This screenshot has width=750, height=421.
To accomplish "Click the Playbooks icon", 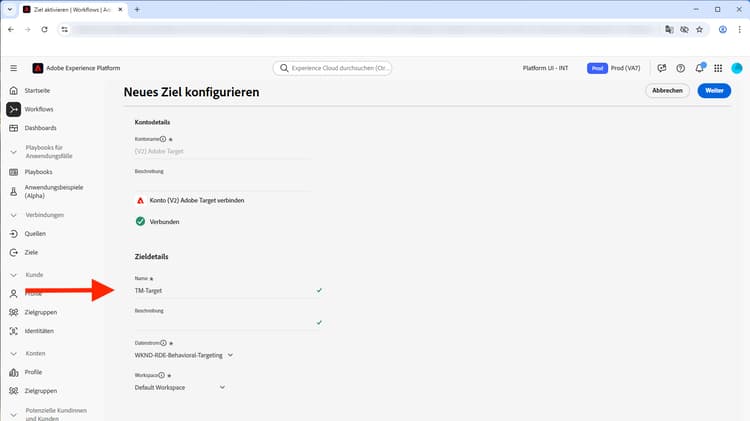I will 13,172.
